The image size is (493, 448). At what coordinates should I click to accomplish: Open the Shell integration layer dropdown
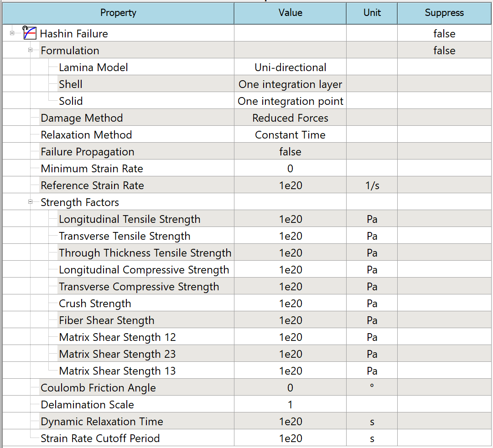click(x=290, y=84)
